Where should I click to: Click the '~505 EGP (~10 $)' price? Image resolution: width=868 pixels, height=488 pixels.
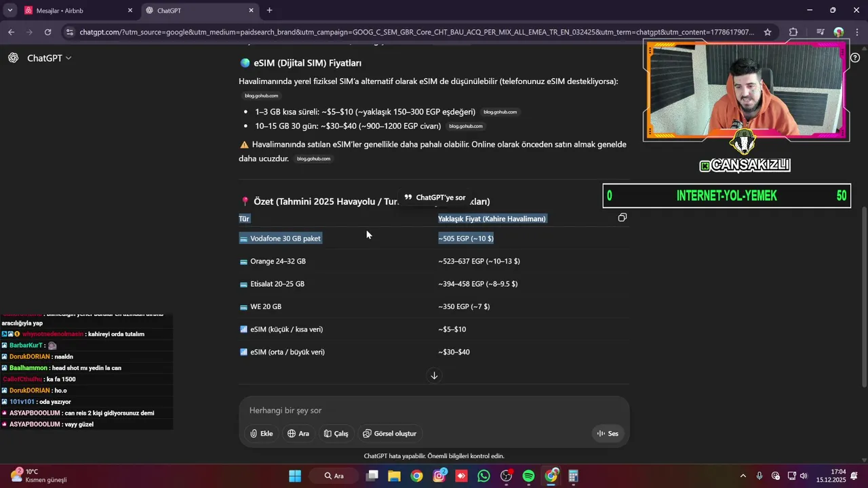tap(466, 239)
